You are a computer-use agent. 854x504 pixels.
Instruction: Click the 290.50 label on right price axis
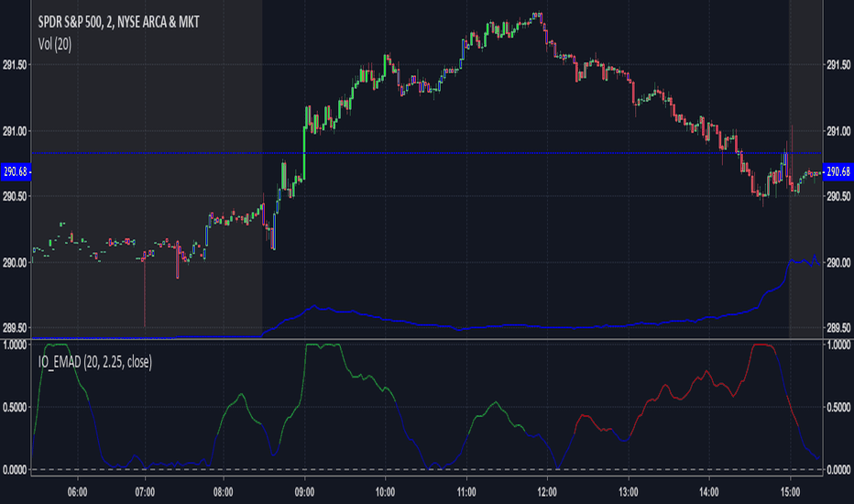838,196
